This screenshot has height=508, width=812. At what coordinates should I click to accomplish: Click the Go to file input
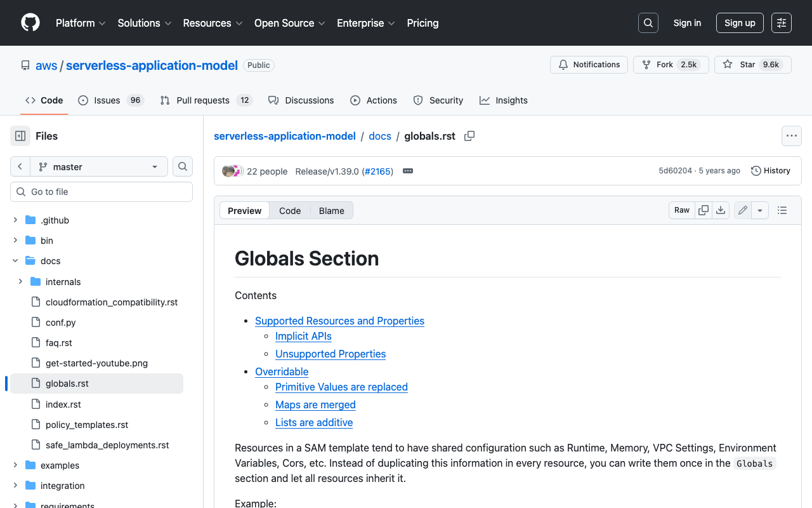point(101,192)
